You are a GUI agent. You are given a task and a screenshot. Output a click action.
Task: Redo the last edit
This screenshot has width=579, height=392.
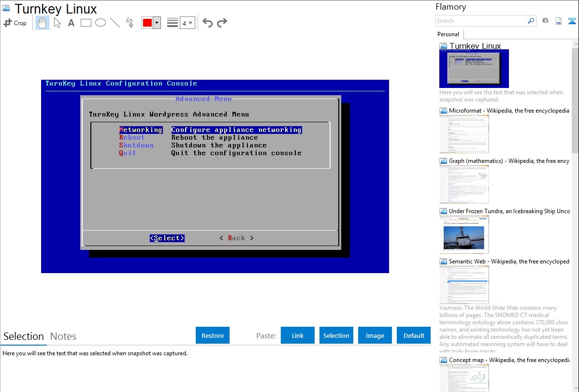[222, 23]
